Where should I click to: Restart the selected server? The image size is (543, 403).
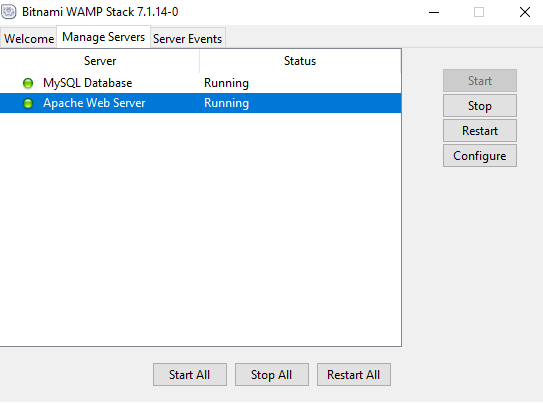(480, 131)
